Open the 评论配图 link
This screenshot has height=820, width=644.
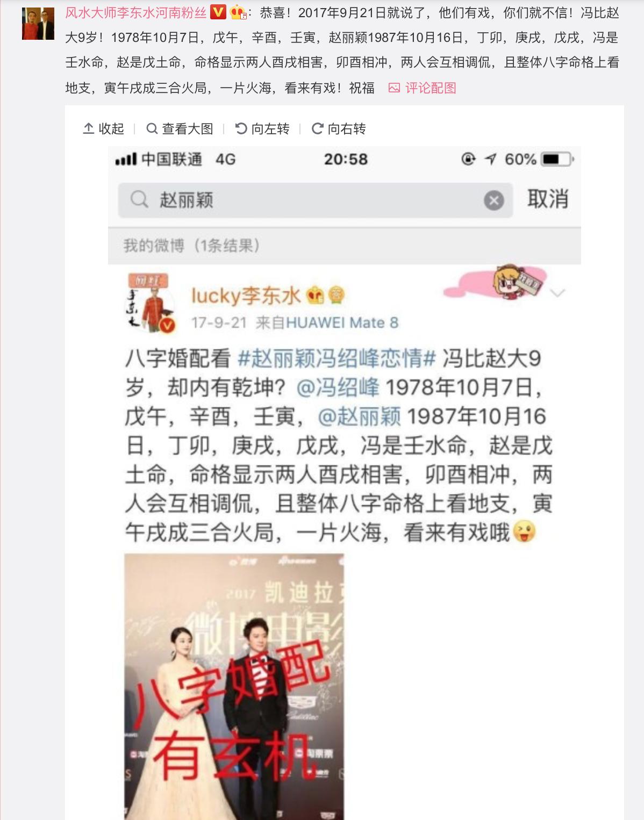pos(431,88)
